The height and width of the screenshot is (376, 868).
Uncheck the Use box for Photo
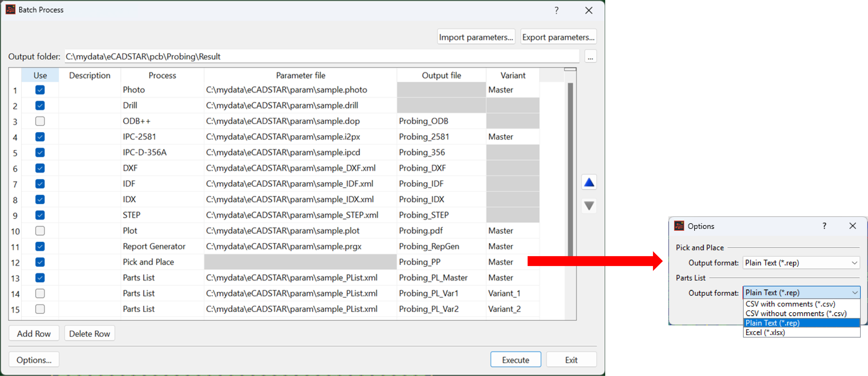pos(40,90)
